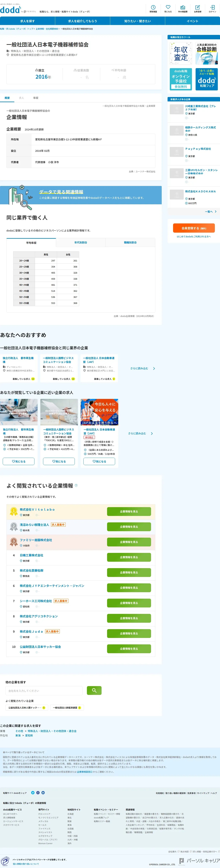Click the gold rank 1 medal icon
The width and height of the screenshot is (220, 868).
14,512
